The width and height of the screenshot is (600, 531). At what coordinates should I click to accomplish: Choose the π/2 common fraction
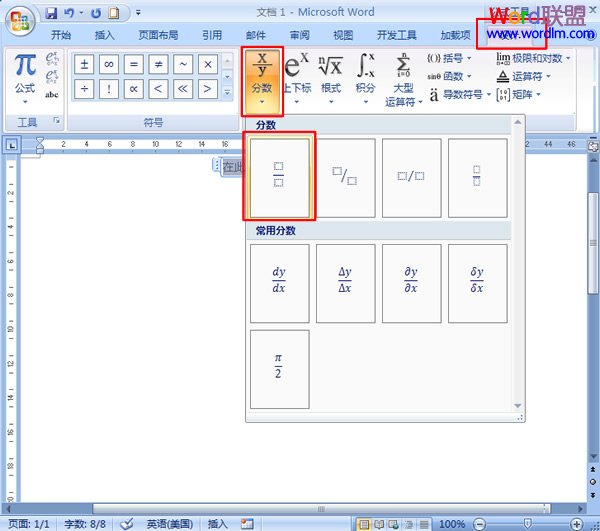(x=279, y=368)
